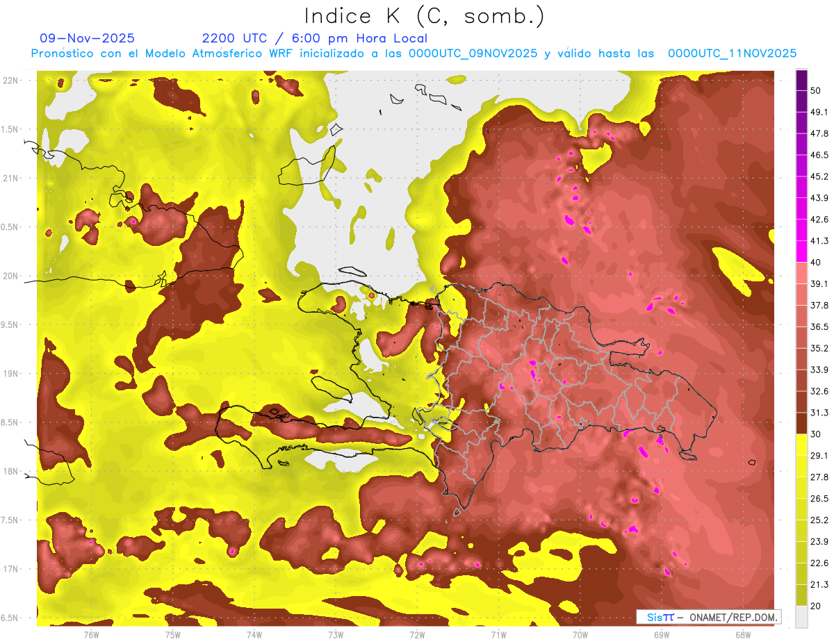Click the title "Indice K (C, somb.)"

point(425,16)
